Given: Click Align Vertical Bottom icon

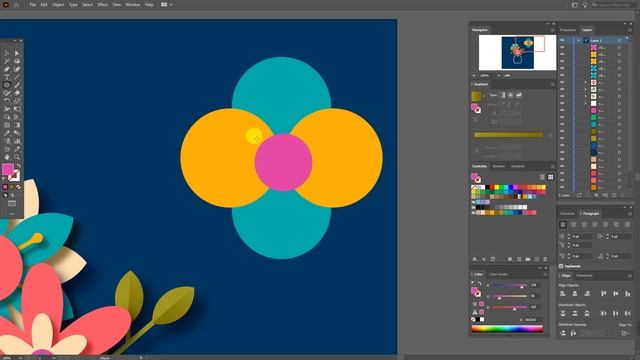Looking at the screenshot, I should point(628,294).
